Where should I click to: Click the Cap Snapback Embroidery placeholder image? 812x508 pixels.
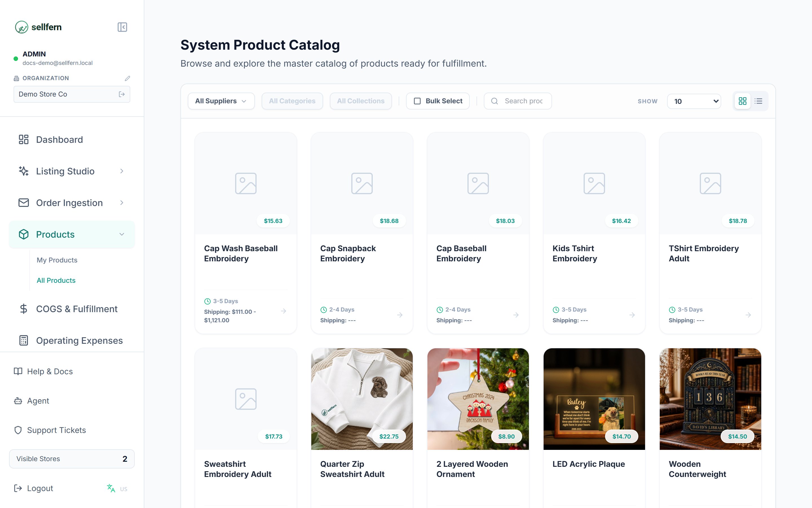362,183
